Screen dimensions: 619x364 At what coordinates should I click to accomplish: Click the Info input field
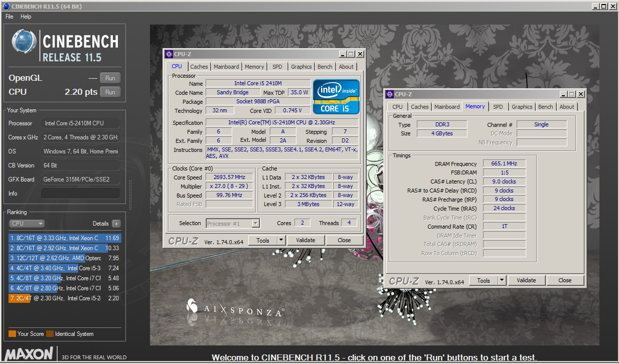point(80,194)
